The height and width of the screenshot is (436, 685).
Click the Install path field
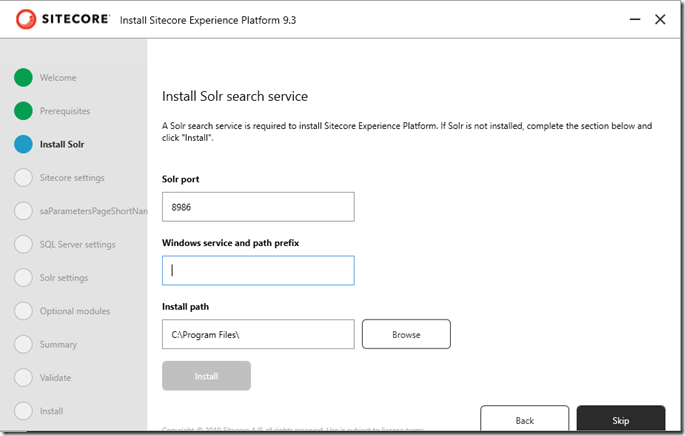tap(258, 334)
